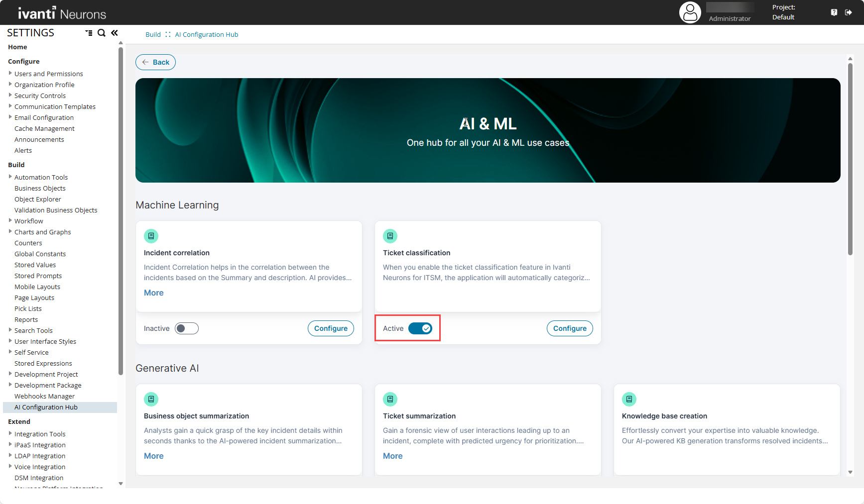The width and height of the screenshot is (864, 504).
Task: Click More under Business object summarization
Action: 153,456
